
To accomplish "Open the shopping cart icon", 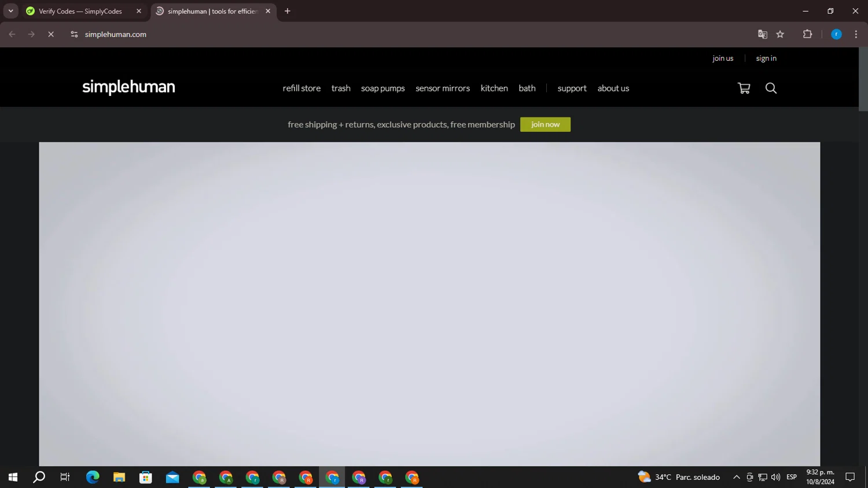I will pyautogui.click(x=744, y=88).
